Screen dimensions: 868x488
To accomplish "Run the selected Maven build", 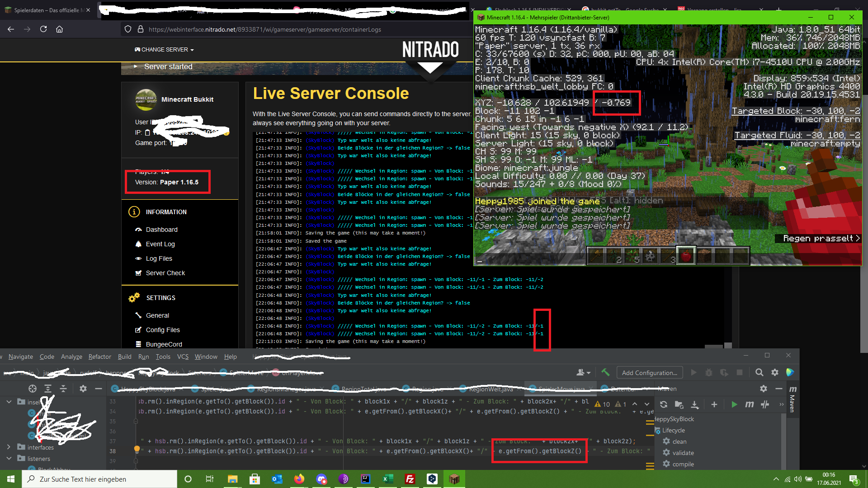I will pos(734,404).
